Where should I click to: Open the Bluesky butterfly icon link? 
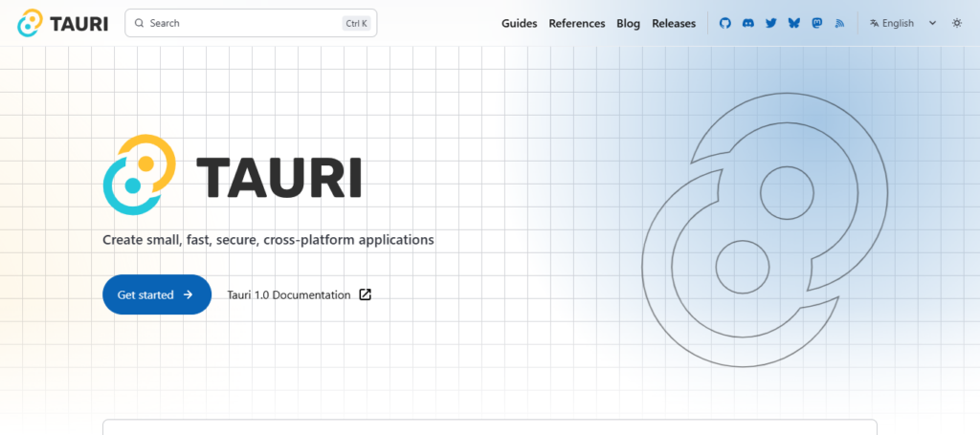coord(793,23)
